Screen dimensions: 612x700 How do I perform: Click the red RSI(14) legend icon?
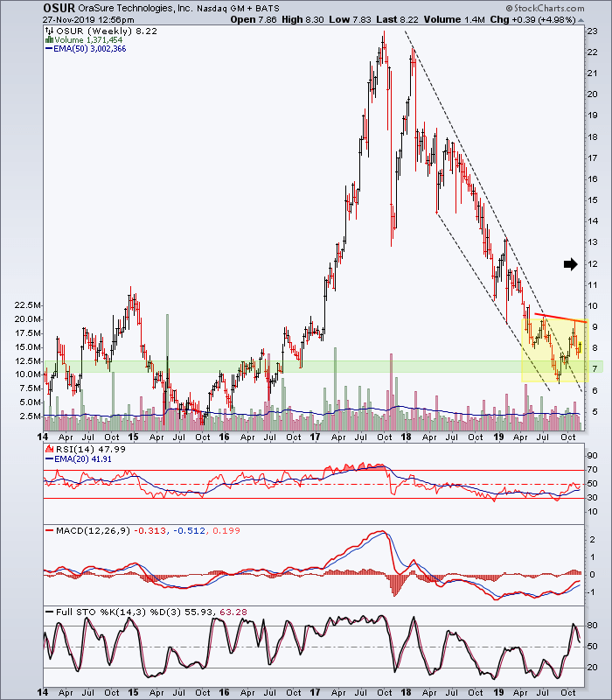coord(50,449)
